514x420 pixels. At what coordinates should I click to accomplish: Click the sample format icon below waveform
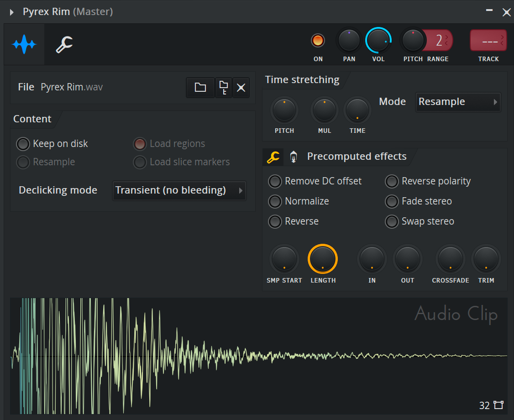point(498,405)
